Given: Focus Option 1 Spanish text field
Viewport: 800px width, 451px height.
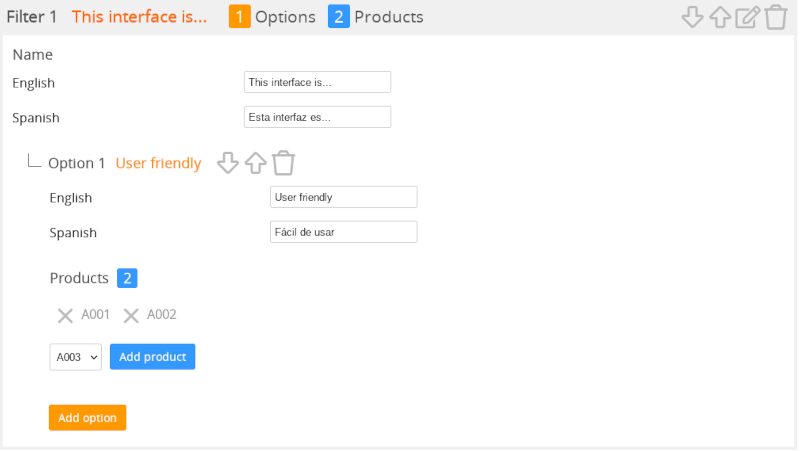Looking at the screenshot, I should tap(343, 232).
